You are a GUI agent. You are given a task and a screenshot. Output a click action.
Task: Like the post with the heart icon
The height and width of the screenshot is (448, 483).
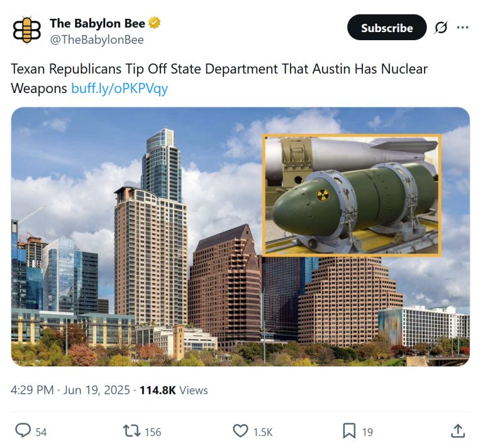pyautogui.click(x=240, y=431)
